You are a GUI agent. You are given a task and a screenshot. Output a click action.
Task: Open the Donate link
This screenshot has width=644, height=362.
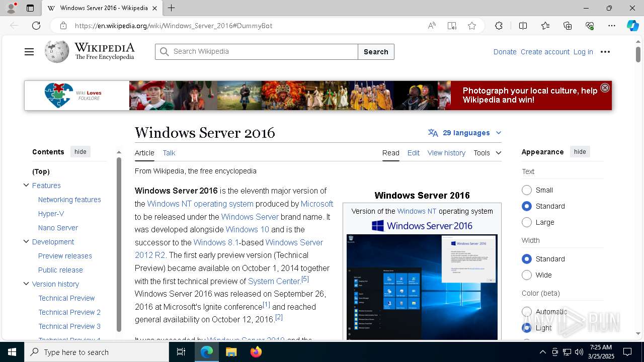pyautogui.click(x=505, y=52)
